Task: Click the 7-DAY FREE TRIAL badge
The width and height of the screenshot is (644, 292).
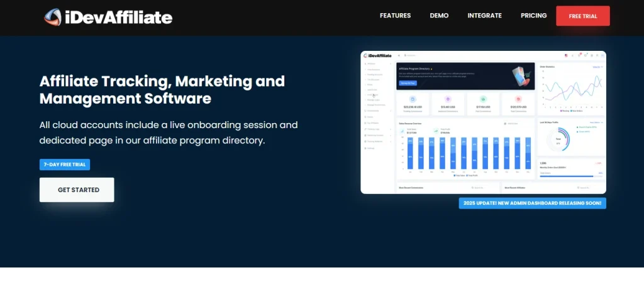Action: 65,165
